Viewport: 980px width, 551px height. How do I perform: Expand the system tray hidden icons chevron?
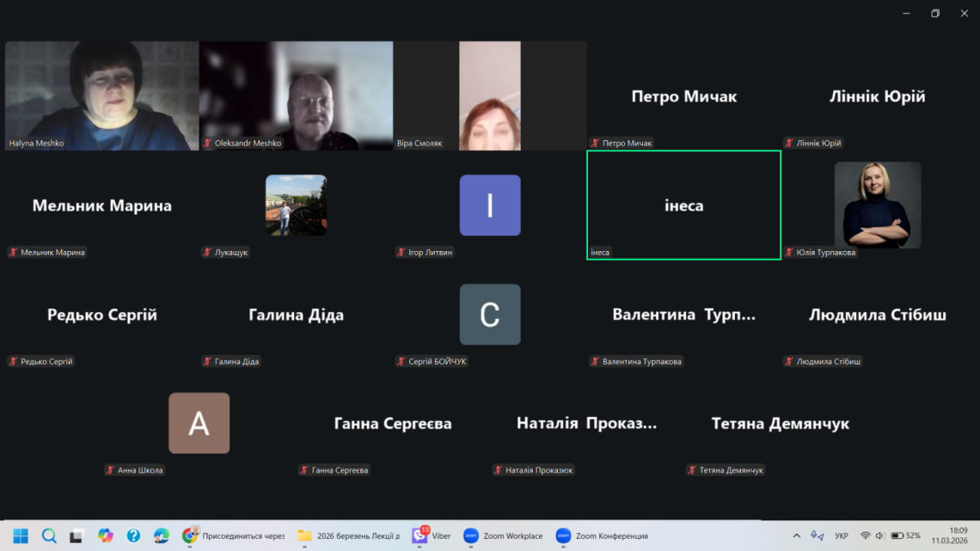[796, 536]
